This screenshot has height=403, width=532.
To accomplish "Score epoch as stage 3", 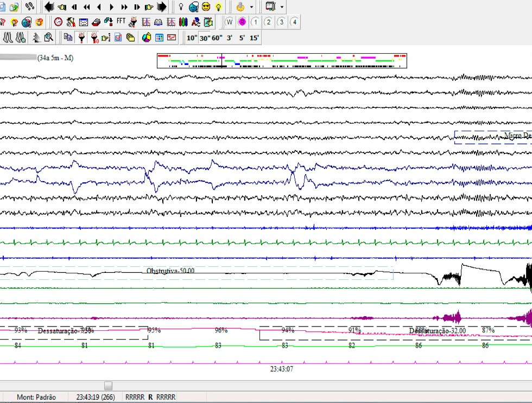I will pyautogui.click(x=281, y=22).
